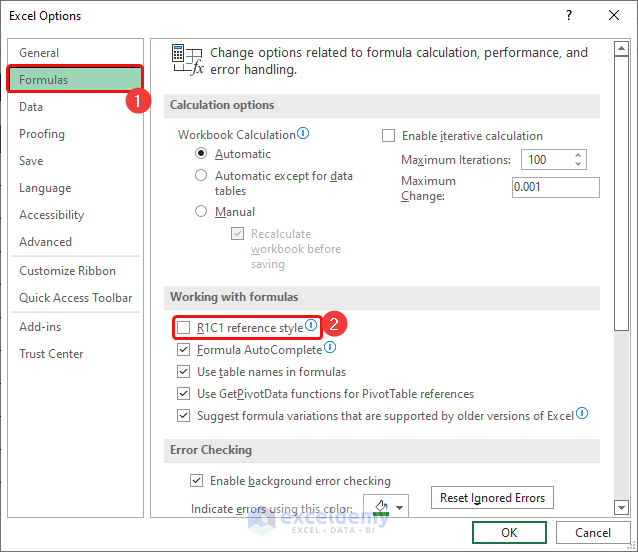Toggle Recalculate workbook before saving
This screenshot has height=552, width=638.
(x=238, y=233)
